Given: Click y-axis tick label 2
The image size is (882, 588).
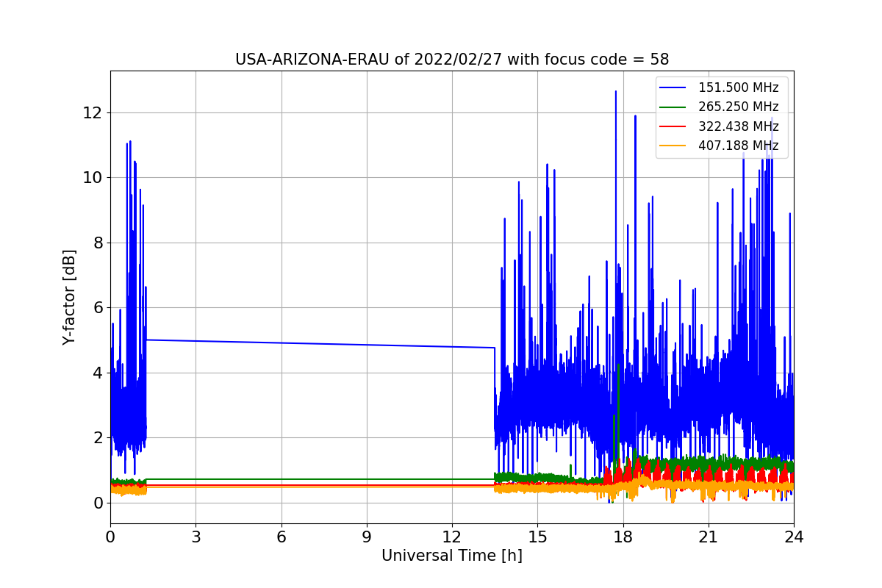Looking at the screenshot, I should click(x=97, y=438).
